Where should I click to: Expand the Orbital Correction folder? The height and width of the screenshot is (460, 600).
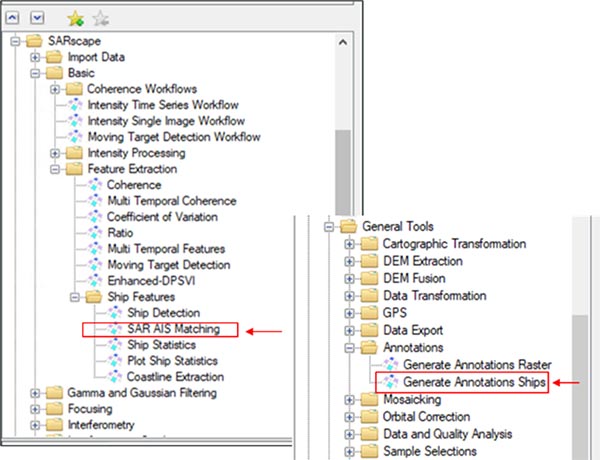point(349,417)
